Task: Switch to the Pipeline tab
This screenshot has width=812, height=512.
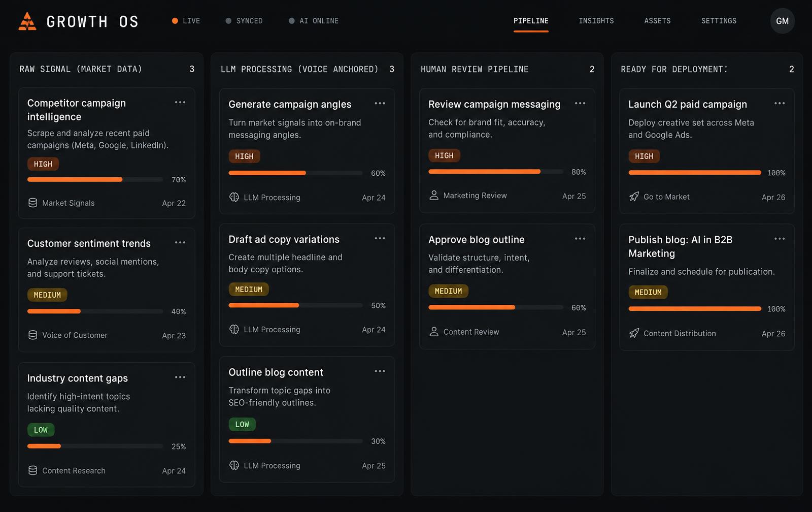Action: (x=531, y=21)
